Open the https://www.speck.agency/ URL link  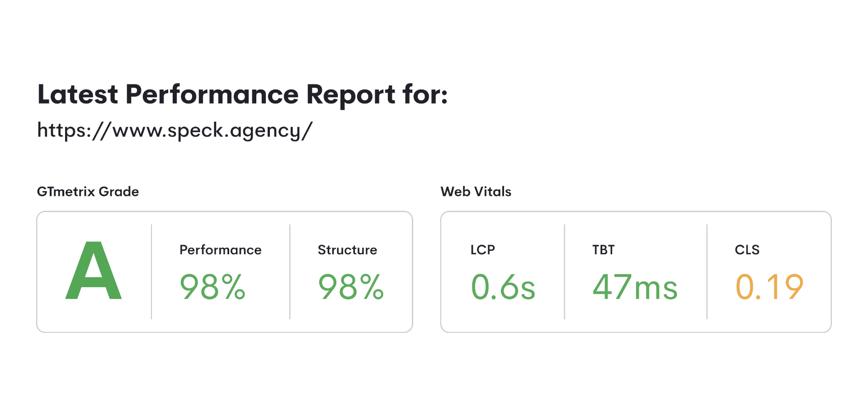pyautogui.click(x=175, y=131)
